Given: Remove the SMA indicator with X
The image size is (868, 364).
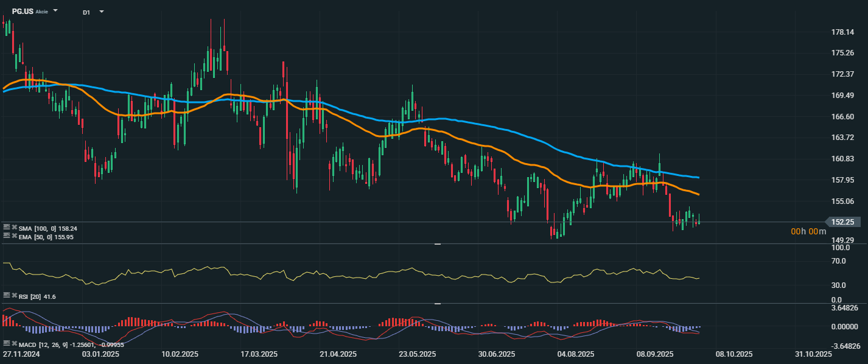Looking at the screenshot, I should point(13,228).
